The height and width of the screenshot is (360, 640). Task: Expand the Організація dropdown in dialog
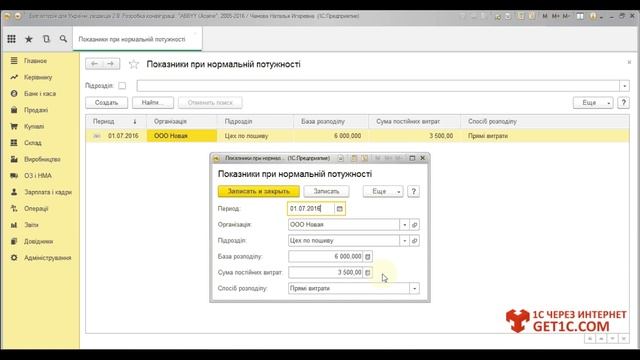click(404, 224)
